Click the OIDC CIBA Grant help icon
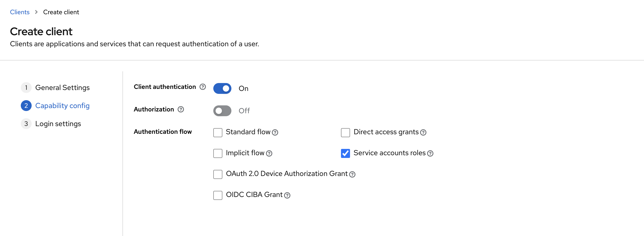644x236 pixels. 287,195
